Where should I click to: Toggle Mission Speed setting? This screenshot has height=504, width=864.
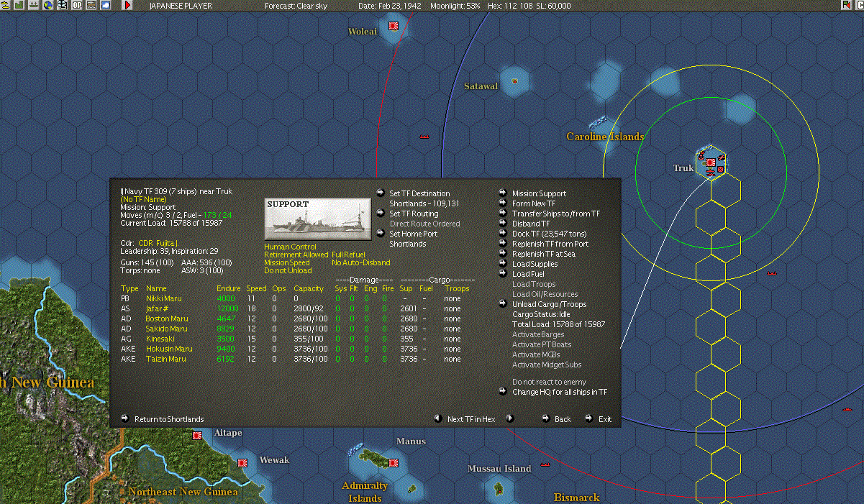(286, 262)
